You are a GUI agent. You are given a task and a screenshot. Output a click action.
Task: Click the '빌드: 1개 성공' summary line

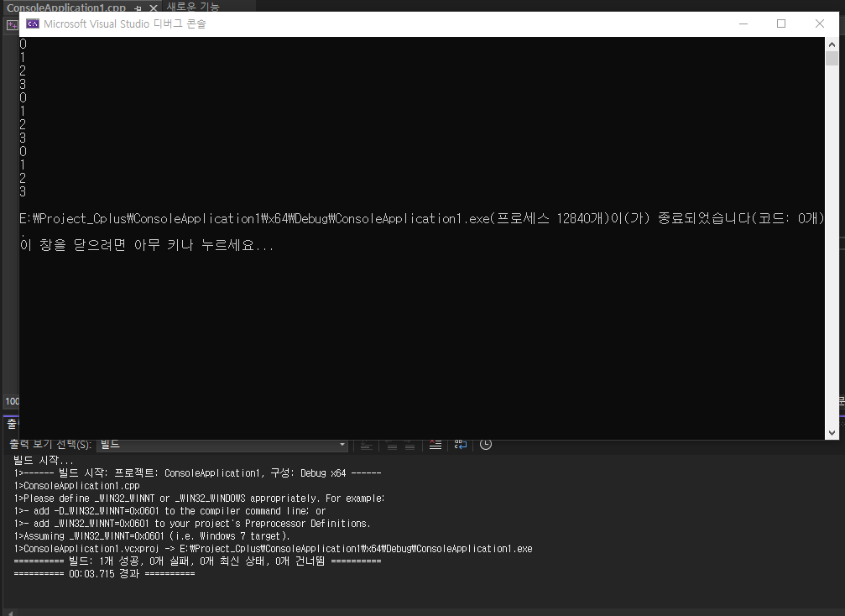[x=197, y=561]
